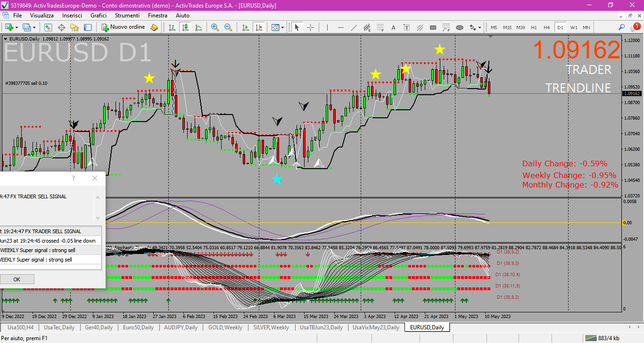Switch to the AUDJPY,Daily chart tab
This screenshot has height=343, width=644.
(x=181, y=327)
